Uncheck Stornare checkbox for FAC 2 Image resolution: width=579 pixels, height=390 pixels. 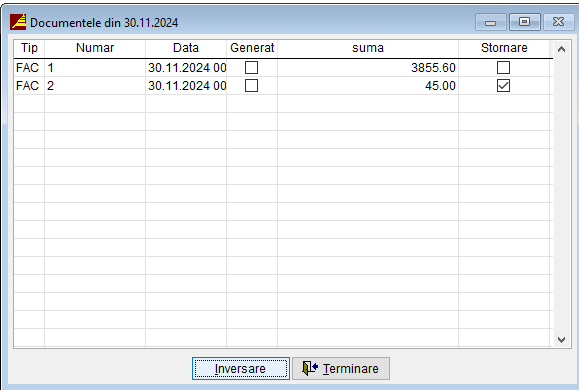(503, 86)
